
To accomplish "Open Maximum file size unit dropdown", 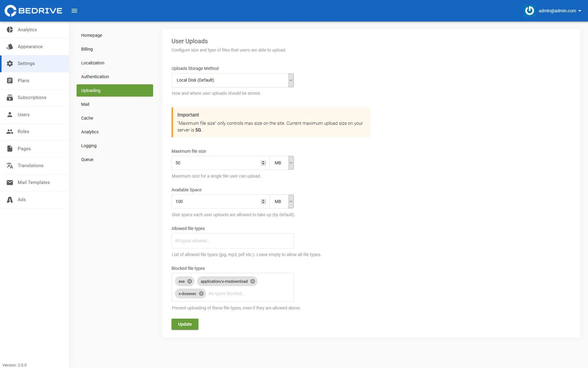I will [282, 163].
